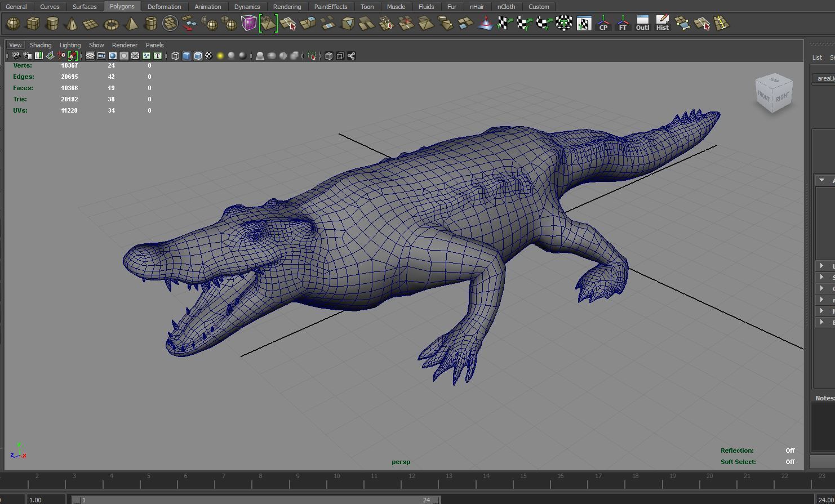Screen dimensions: 835x504
Task: Click the RIGHT face of ViewCube
Action: pyautogui.click(x=783, y=97)
